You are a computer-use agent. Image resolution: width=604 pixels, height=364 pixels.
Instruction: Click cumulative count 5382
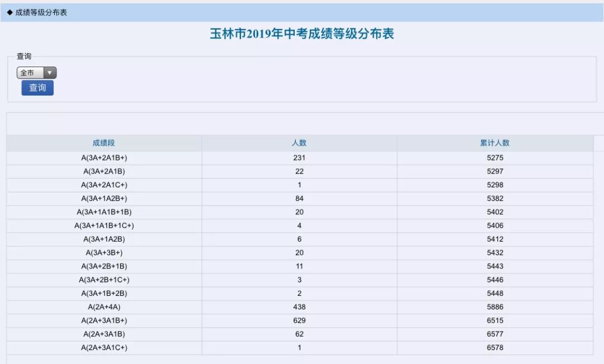tap(495, 198)
